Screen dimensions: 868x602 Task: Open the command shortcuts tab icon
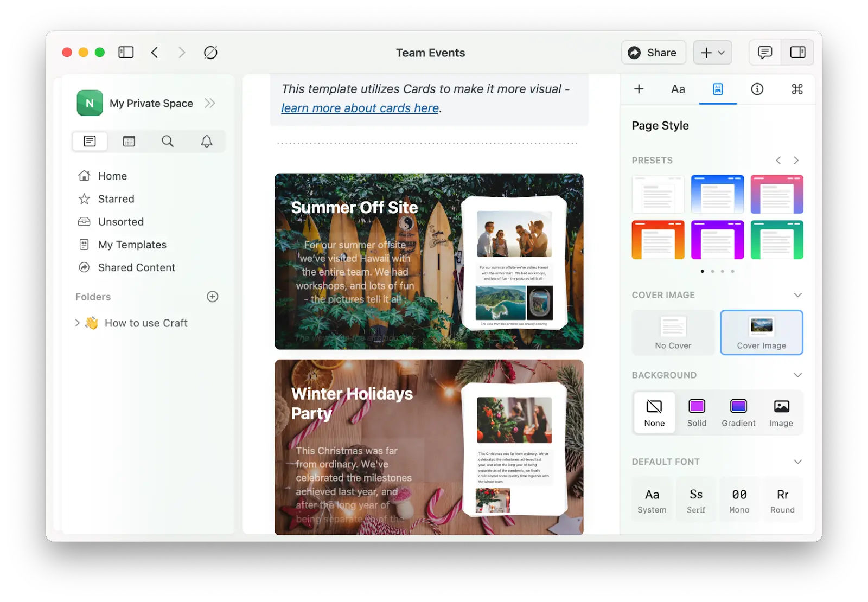[x=797, y=89]
